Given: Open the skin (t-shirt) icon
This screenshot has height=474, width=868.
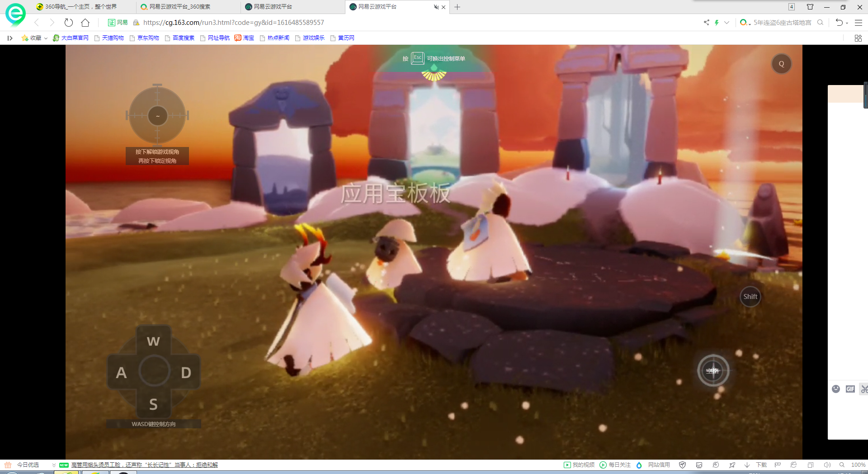Looking at the screenshot, I should tap(810, 7).
